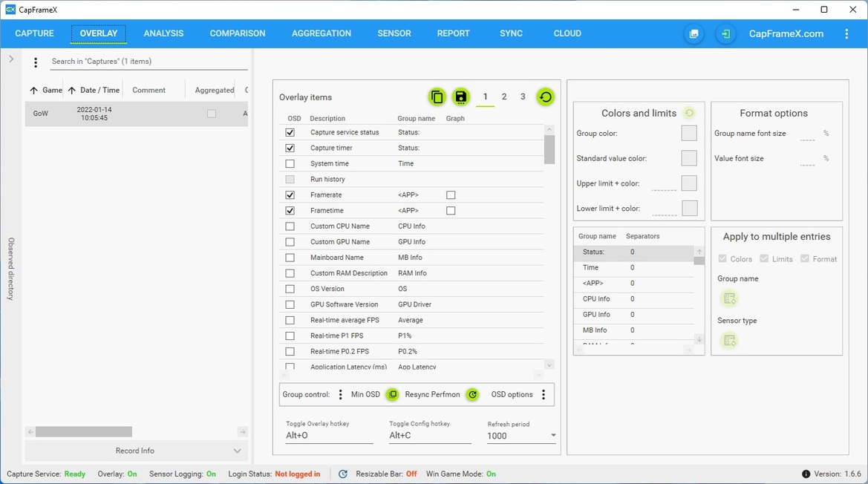Click the Value font size field

(808, 160)
